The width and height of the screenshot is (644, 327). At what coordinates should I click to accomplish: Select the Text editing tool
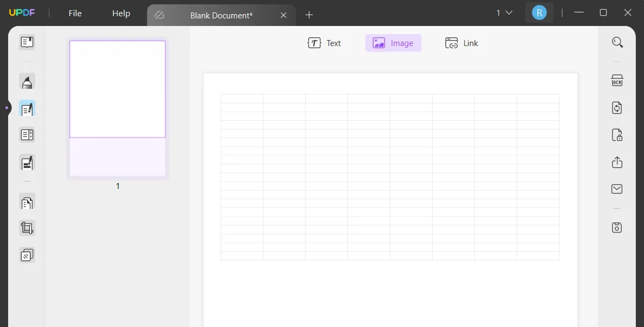point(325,43)
